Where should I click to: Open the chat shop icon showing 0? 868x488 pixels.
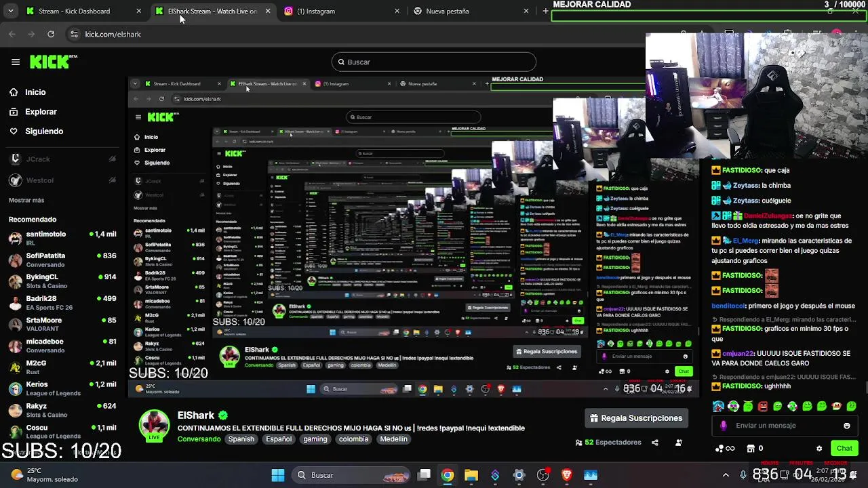pos(755,448)
